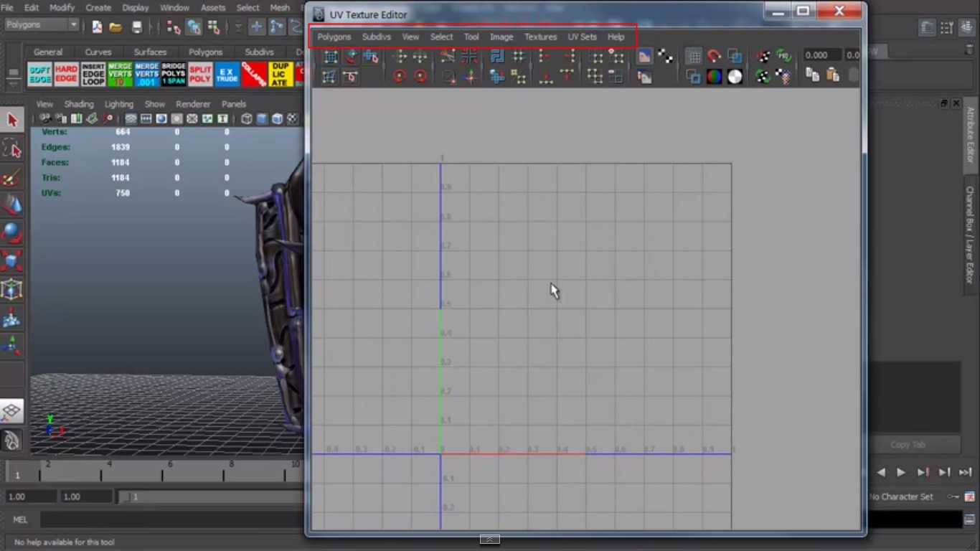Click the MEL command input field

pos(172,519)
